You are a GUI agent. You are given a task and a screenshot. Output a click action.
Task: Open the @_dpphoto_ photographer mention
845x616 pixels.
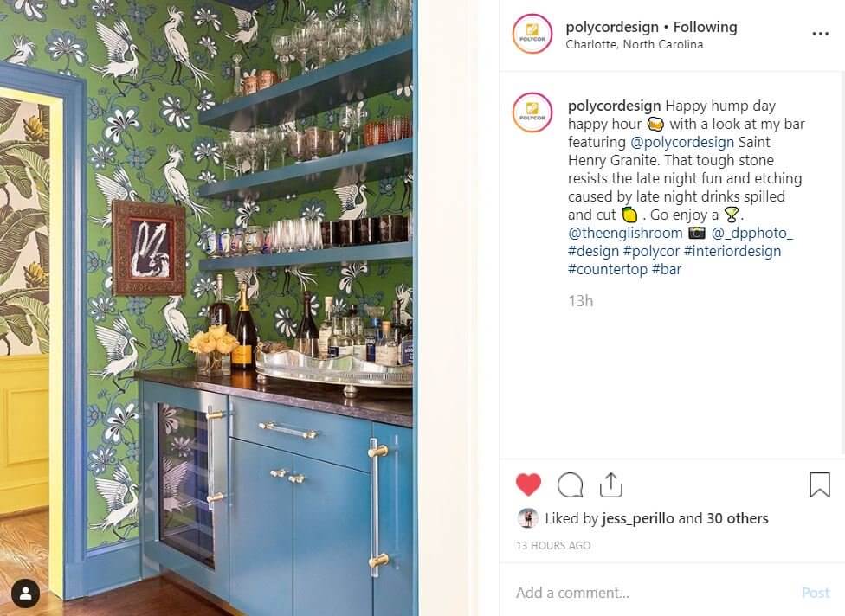click(752, 233)
